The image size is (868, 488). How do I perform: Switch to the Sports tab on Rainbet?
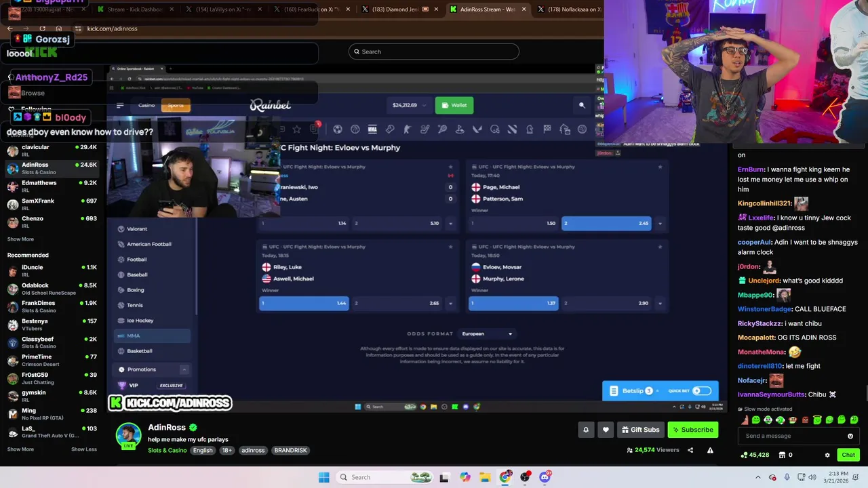point(176,105)
